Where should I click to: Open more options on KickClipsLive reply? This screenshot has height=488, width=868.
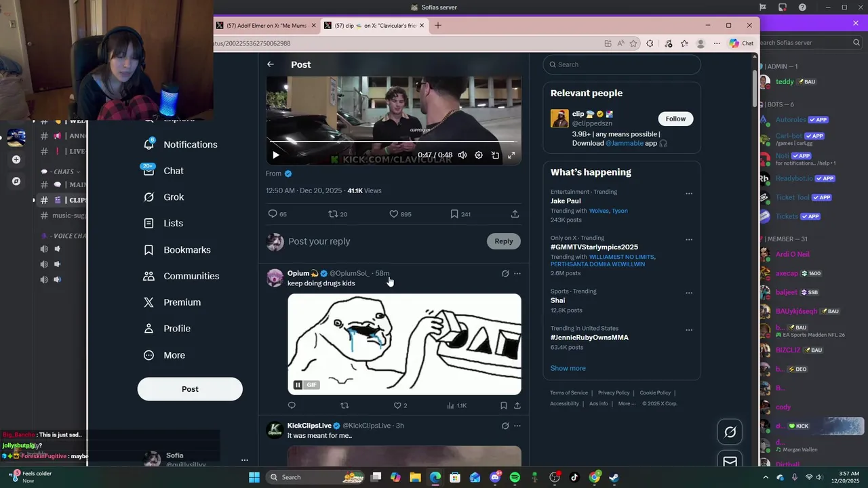point(517,426)
